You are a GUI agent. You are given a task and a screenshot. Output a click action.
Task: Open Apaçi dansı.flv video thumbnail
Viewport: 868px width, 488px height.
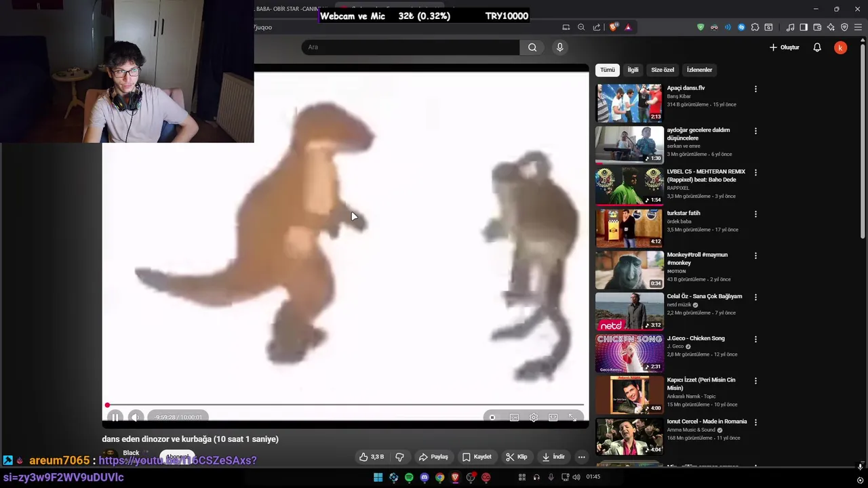pos(629,103)
